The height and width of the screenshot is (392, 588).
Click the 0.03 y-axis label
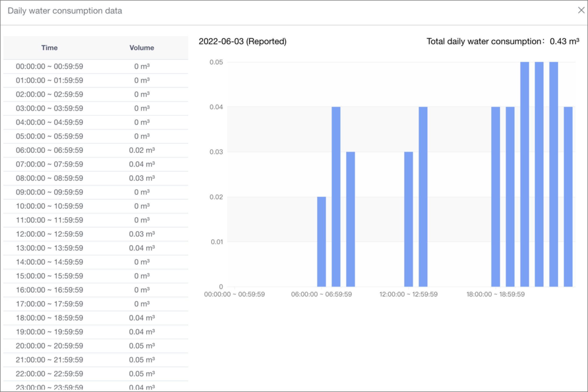[x=216, y=152]
